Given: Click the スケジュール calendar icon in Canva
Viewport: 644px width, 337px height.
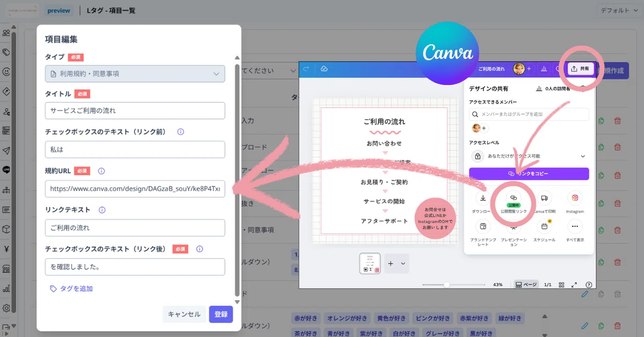Looking at the screenshot, I should click(x=544, y=226).
